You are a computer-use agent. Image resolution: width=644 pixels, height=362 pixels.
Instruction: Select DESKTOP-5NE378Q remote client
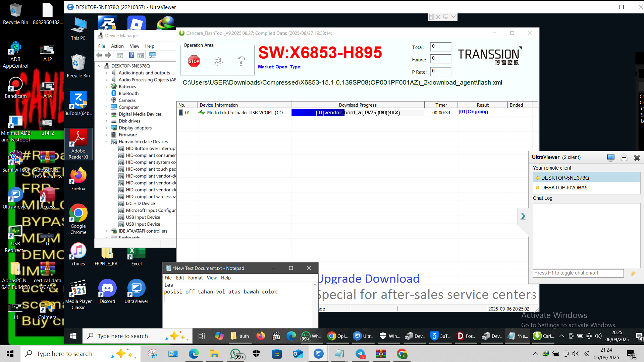tap(565, 178)
